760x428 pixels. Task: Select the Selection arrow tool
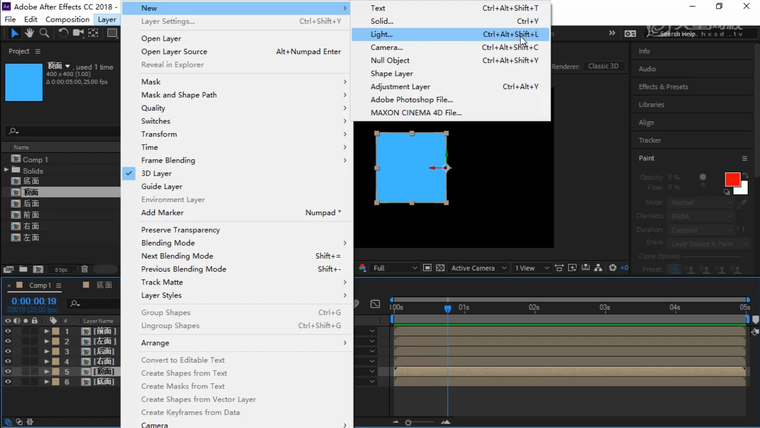point(14,33)
